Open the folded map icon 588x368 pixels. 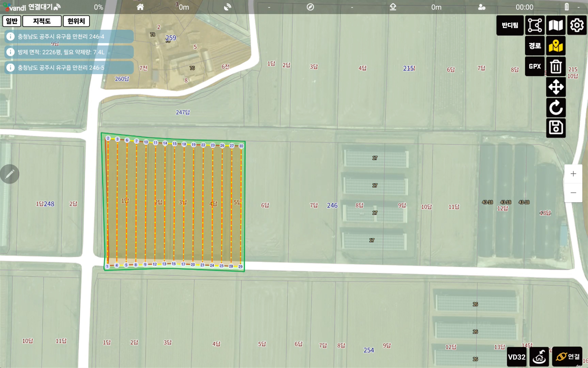coord(555,25)
